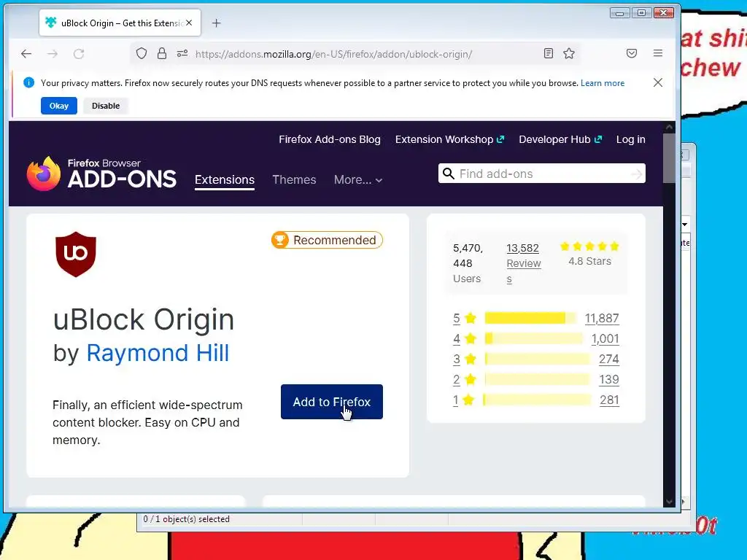The width and height of the screenshot is (747, 560).
Task: Click the page scrollbar down arrow
Action: click(x=669, y=502)
